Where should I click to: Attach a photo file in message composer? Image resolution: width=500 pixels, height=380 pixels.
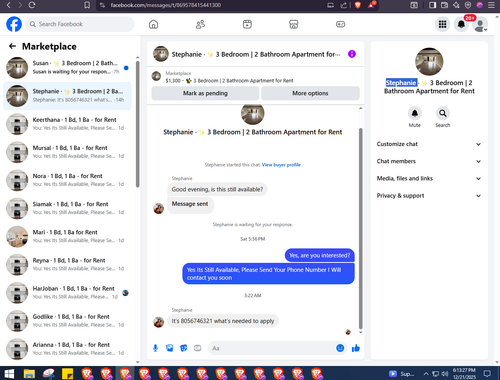point(170,348)
